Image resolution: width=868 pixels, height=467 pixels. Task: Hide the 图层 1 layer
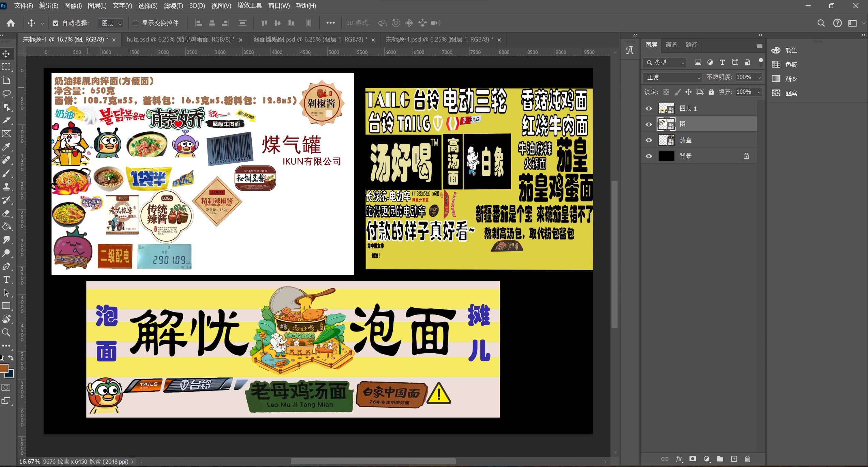pyautogui.click(x=649, y=109)
